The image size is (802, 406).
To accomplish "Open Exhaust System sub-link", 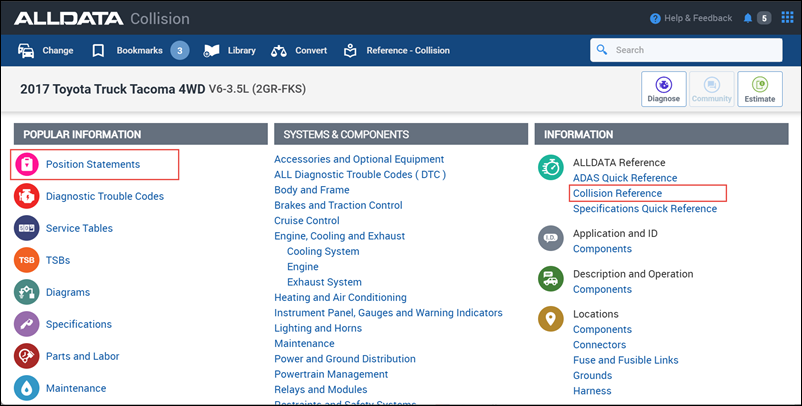I will [324, 282].
